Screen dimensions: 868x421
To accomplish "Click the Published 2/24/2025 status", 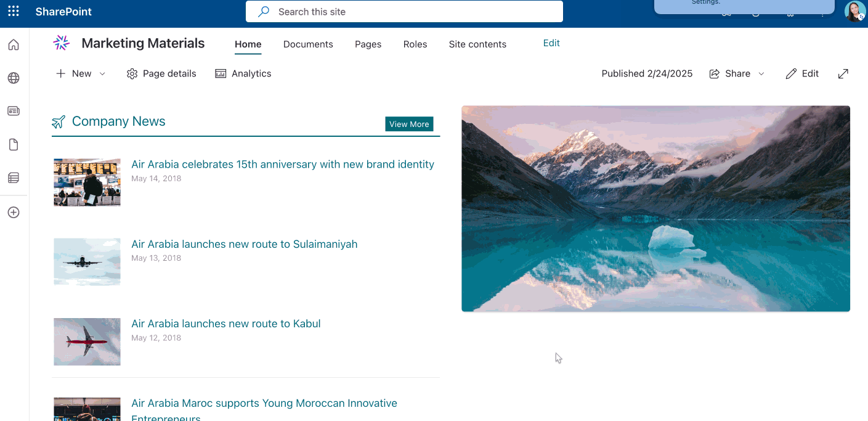I will [647, 73].
